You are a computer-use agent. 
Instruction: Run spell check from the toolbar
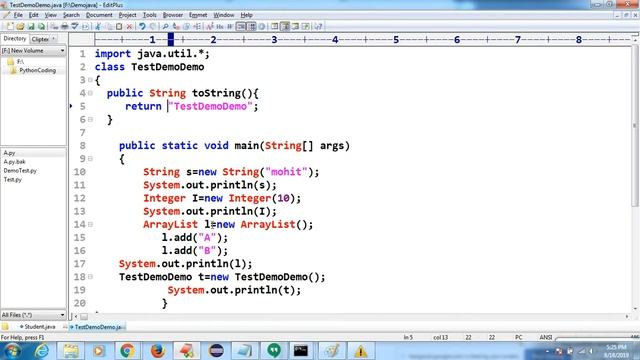(x=75, y=27)
